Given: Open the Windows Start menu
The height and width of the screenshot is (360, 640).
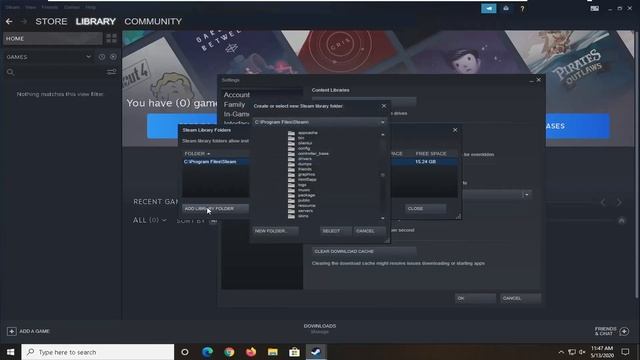Looking at the screenshot, I should (11, 352).
